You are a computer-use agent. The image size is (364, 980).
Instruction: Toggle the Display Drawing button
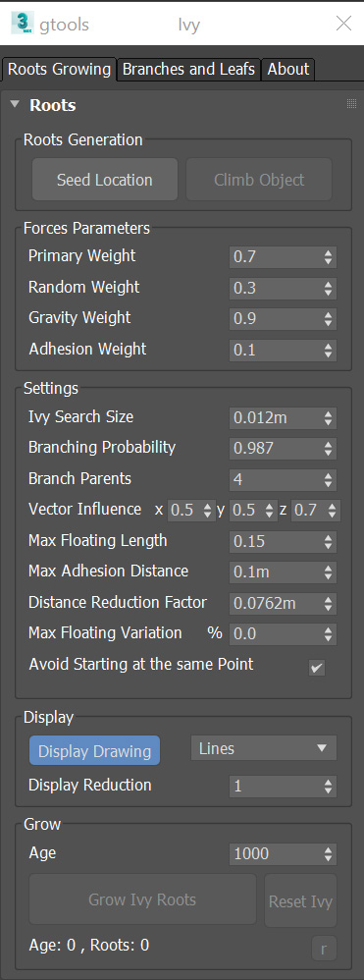(x=94, y=750)
